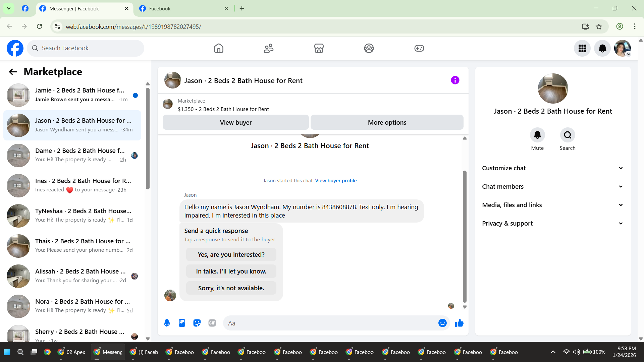
Task: Send quick reply "Sorry, it's not available."
Action: click(231, 288)
